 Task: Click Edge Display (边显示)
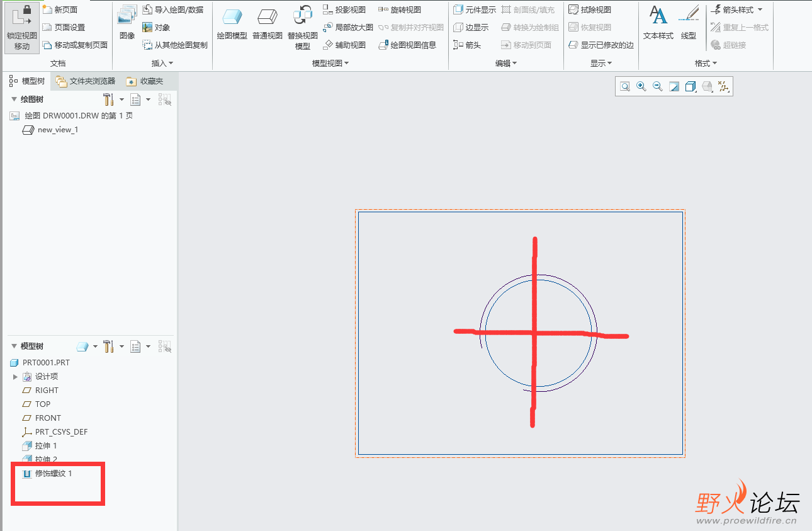[x=471, y=27]
